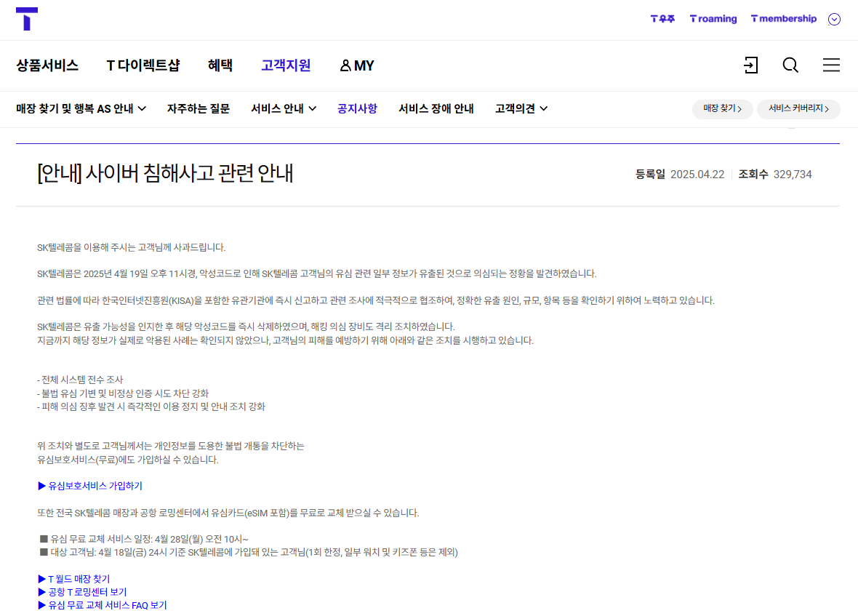This screenshot has width=858, height=616.
Task: Click the opening line 'SK텔레콤을 이용해 주시는 고객님께 사과드립니다'
Action: (132, 247)
